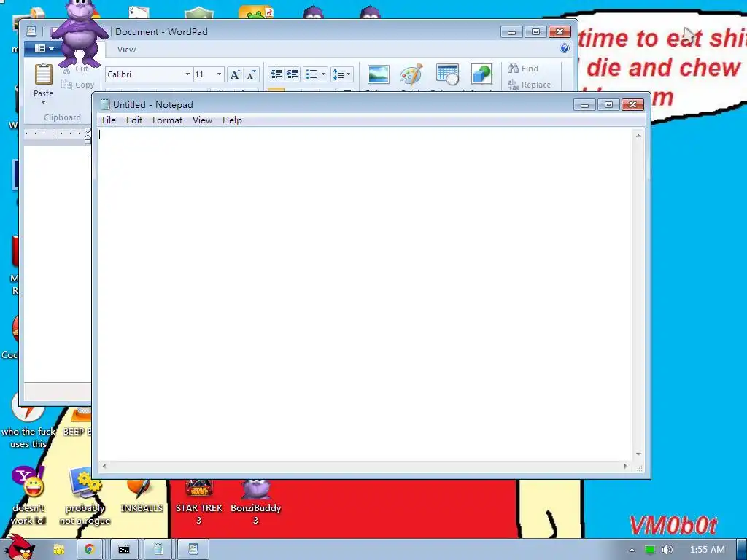
Task: Select the 'who the fuck uses this' desktop icon
Action: pyautogui.click(x=28, y=421)
